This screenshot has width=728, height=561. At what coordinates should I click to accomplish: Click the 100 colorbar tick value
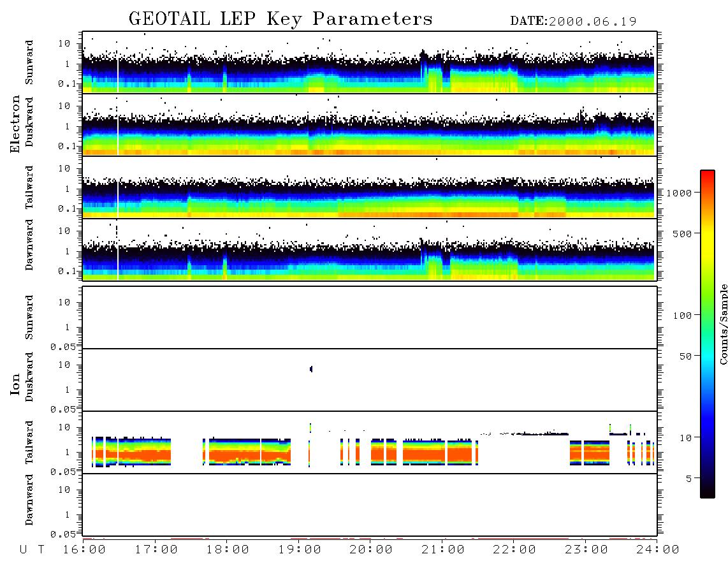coord(683,316)
